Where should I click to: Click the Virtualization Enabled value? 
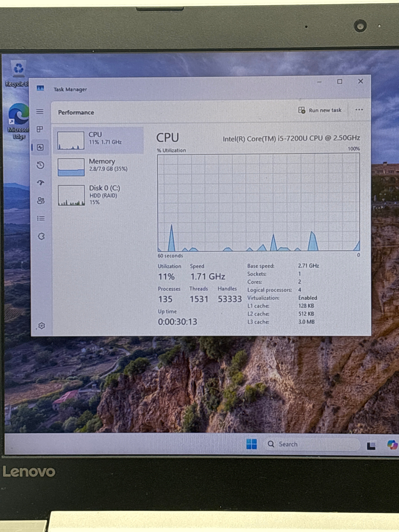point(308,298)
